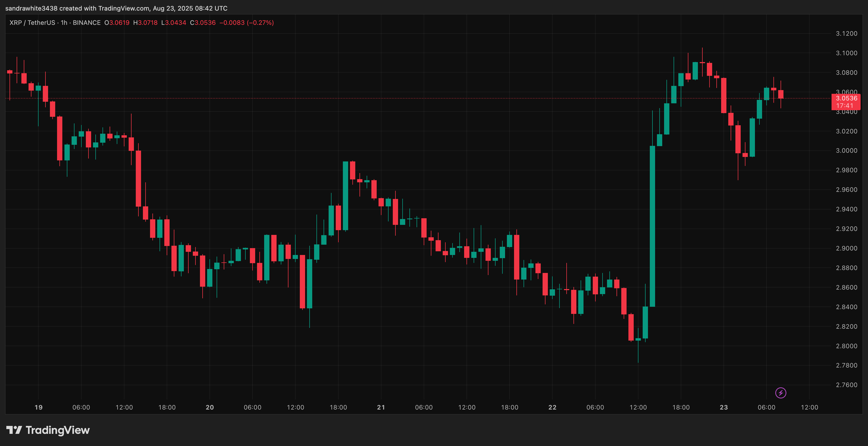Click the close value C3.0536
The width and height of the screenshot is (868, 446).
203,22
